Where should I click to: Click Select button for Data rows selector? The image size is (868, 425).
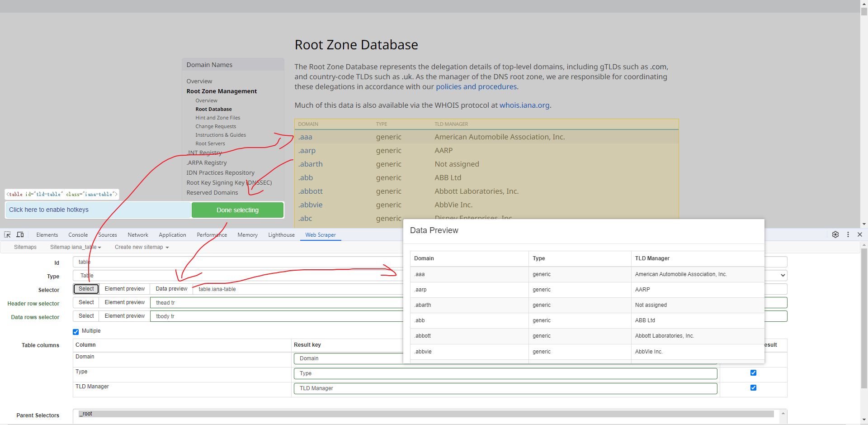tap(86, 316)
